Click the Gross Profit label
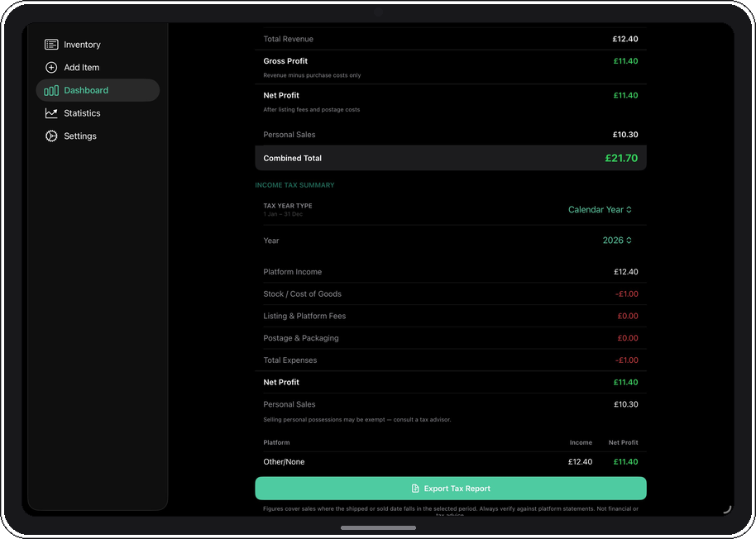Screen dimensions: 756x539 point(285,60)
